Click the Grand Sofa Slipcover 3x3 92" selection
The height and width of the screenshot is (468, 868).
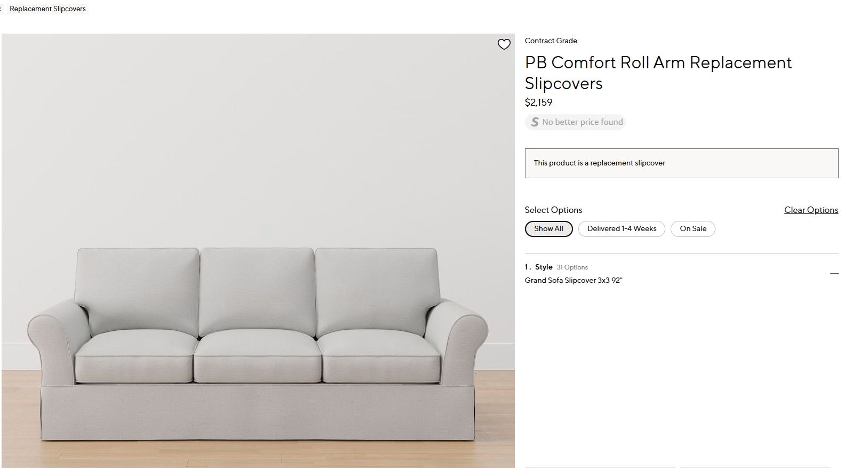[x=574, y=281]
